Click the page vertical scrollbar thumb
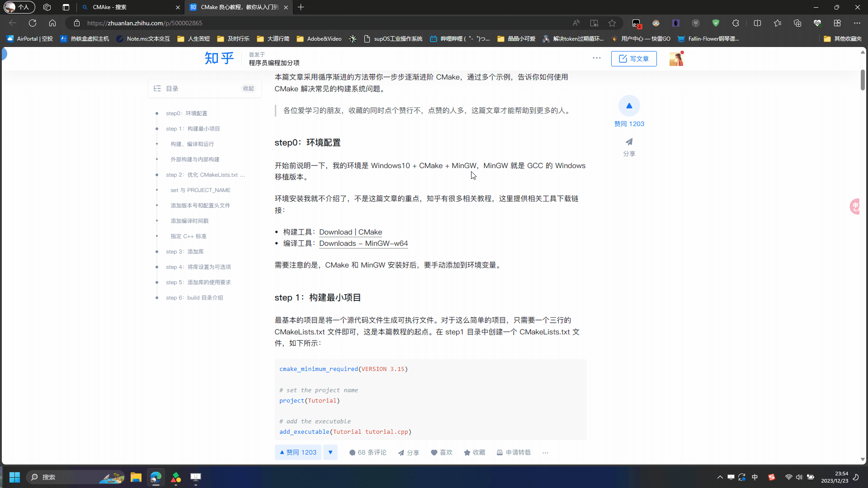The height and width of the screenshot is (488, 868). (x=863, y=80)
